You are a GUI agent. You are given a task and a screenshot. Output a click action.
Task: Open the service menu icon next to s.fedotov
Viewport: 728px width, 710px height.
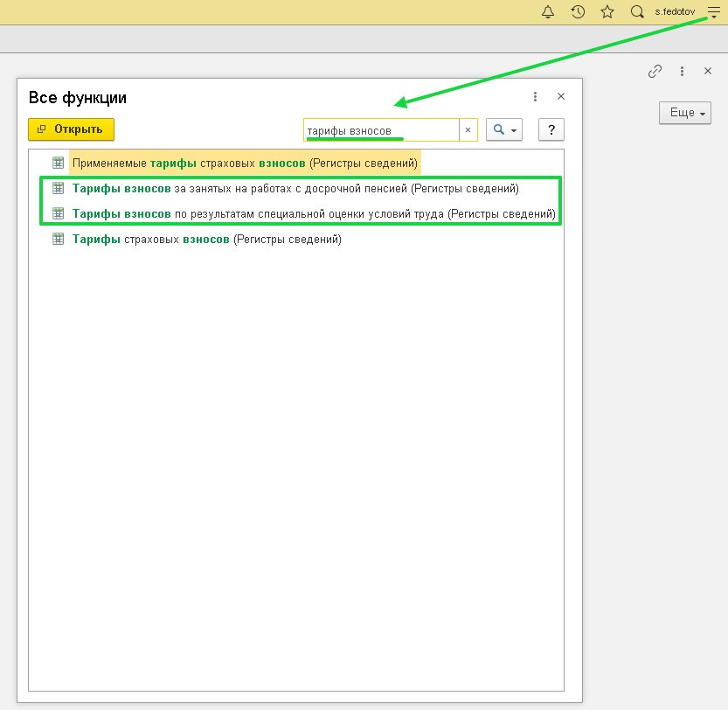[714, 11]
